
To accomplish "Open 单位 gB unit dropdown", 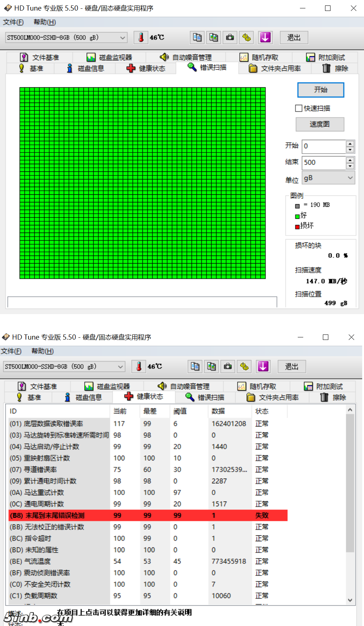I will tap(328, 178).
